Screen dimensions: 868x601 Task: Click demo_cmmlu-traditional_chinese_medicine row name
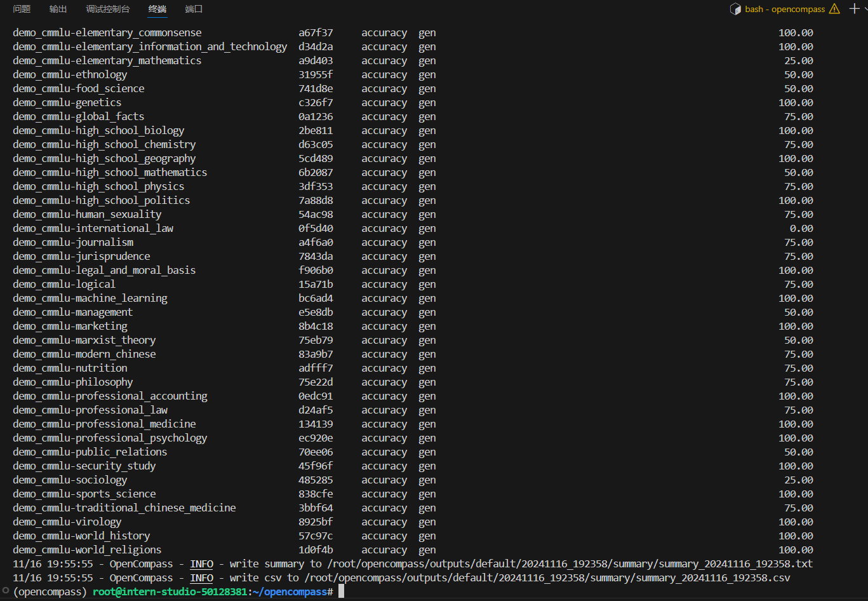[124, 508]
